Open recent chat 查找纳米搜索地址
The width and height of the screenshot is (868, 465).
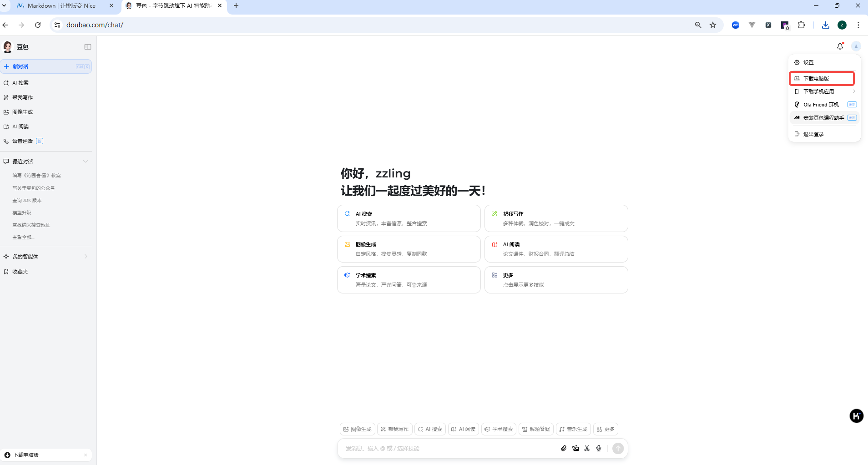[x=31, y=225]
